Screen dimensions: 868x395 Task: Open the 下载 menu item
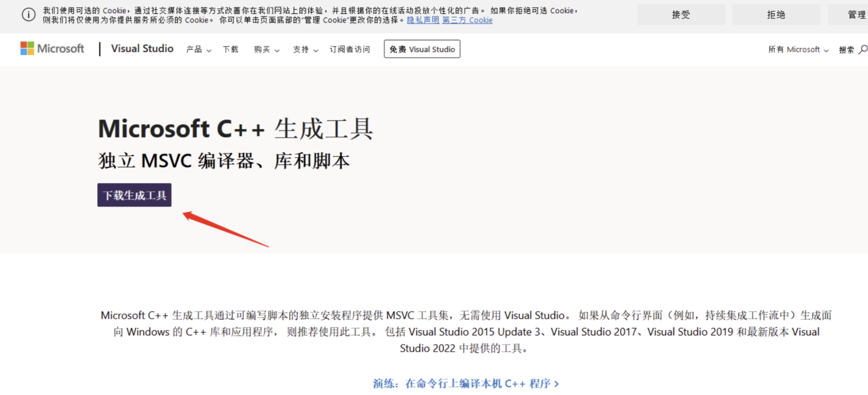[230, 49]
